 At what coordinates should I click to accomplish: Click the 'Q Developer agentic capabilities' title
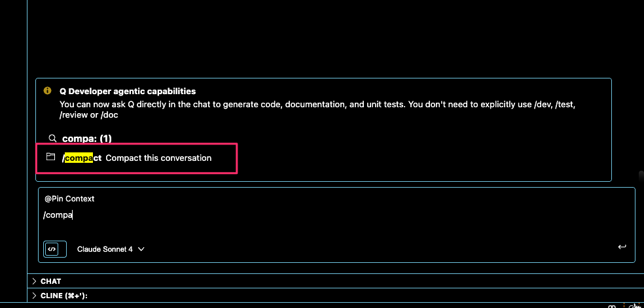pos(128,91)
